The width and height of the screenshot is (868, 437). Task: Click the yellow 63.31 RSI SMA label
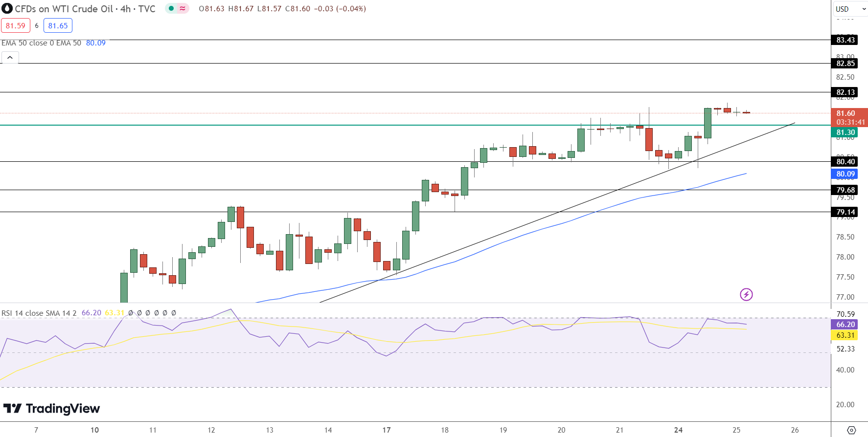click(x=845, y=335)
